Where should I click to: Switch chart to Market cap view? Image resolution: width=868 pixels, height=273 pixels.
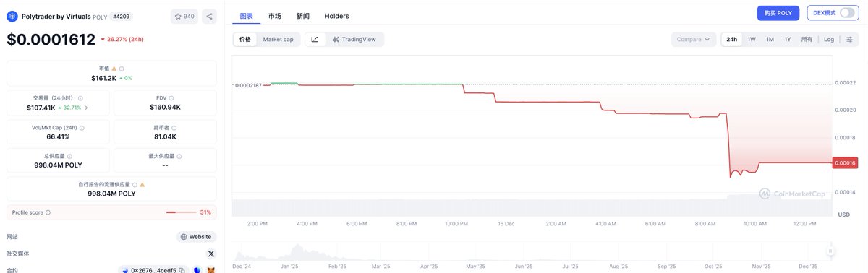(278, 39)
